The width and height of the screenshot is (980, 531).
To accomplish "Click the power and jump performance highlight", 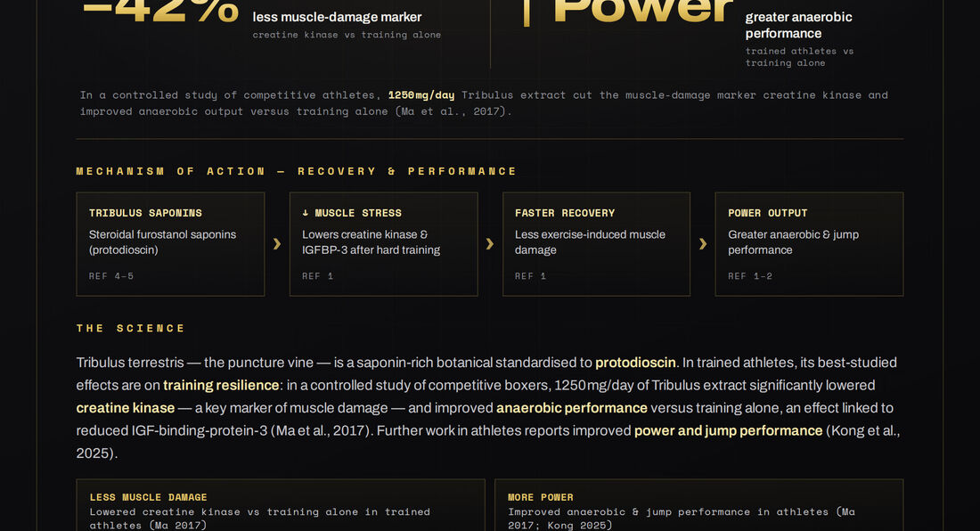I will click(x=728, y=430).
